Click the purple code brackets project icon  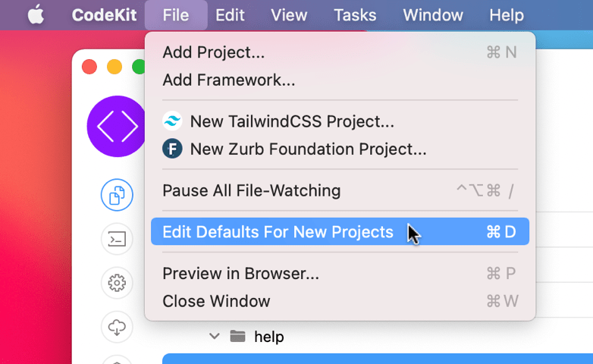(117, 127)
